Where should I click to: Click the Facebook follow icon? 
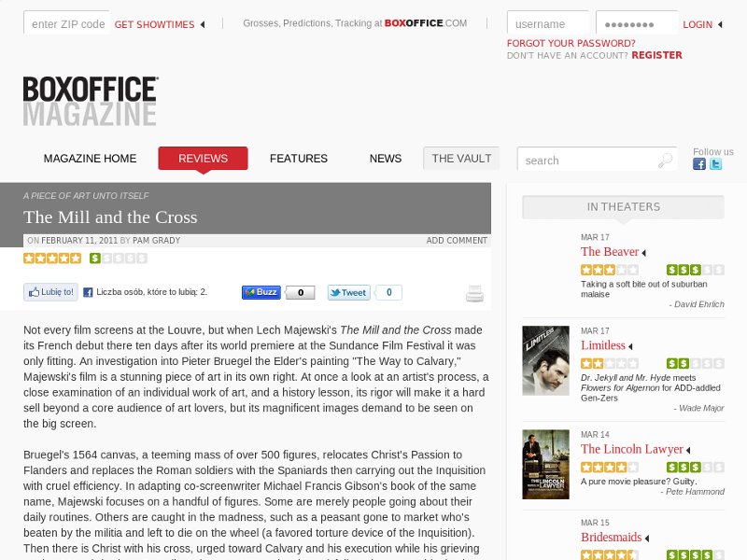pos(699,164)
